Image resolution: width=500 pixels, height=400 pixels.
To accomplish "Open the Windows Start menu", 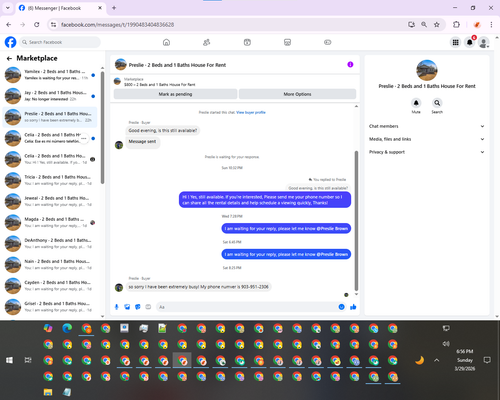I will (x=9, y=360).
